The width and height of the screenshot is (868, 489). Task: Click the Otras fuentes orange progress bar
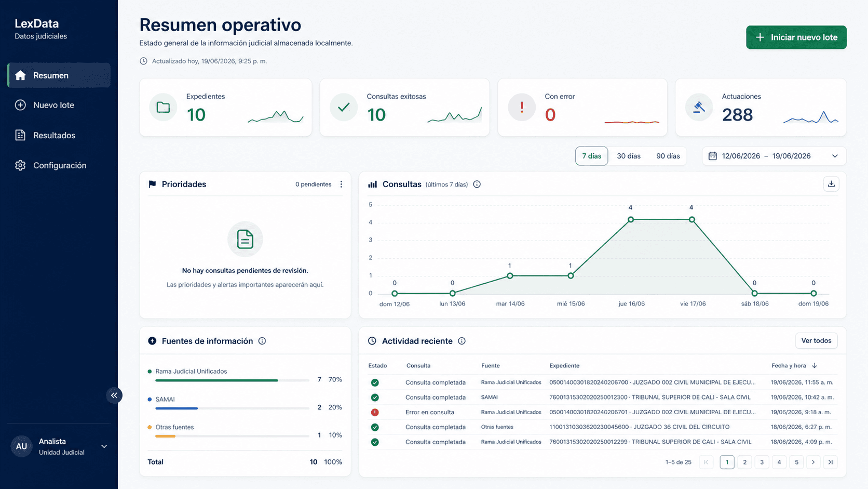(x=232, y=436)
